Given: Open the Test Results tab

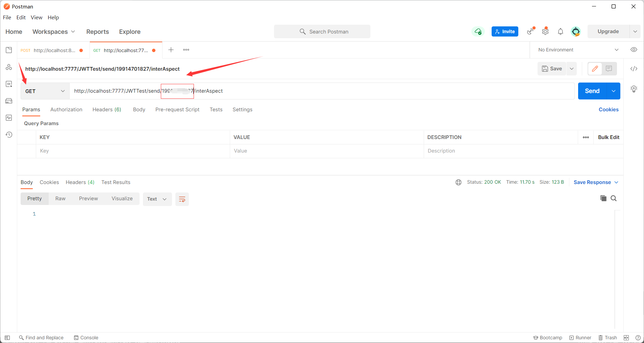Looking at the screenshot, I should pyautogui.click(x=116, y=182).
